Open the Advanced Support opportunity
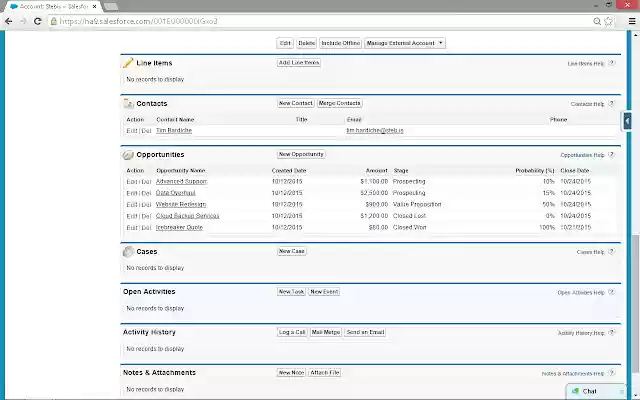Image resolution: width=640 pixels, height=400 pixels. click(x=181, y=181)
